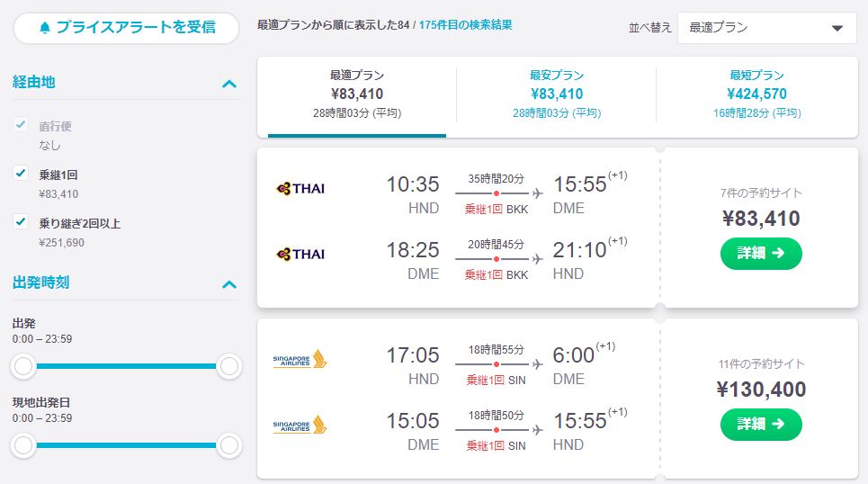Click Thai Airways logo on outbound flight
Image resolution: width=868 pixels, height=484 pixels.
coord(300,189)
